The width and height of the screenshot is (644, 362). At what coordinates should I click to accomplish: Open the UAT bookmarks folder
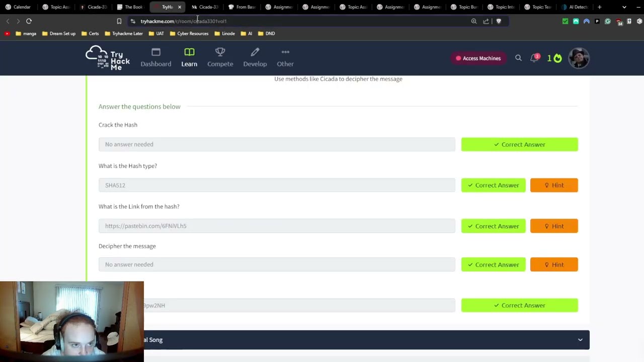pyautogui.click(x=156, y=34)
